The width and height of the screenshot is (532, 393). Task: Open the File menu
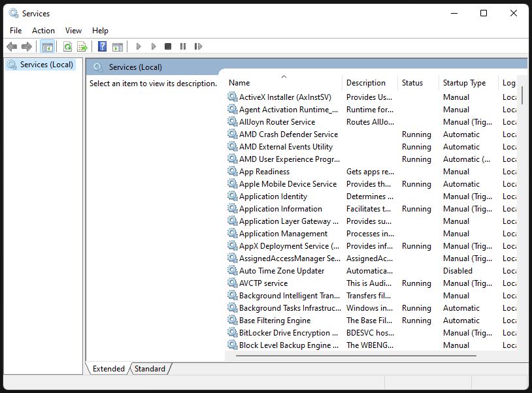click(16, 31)
